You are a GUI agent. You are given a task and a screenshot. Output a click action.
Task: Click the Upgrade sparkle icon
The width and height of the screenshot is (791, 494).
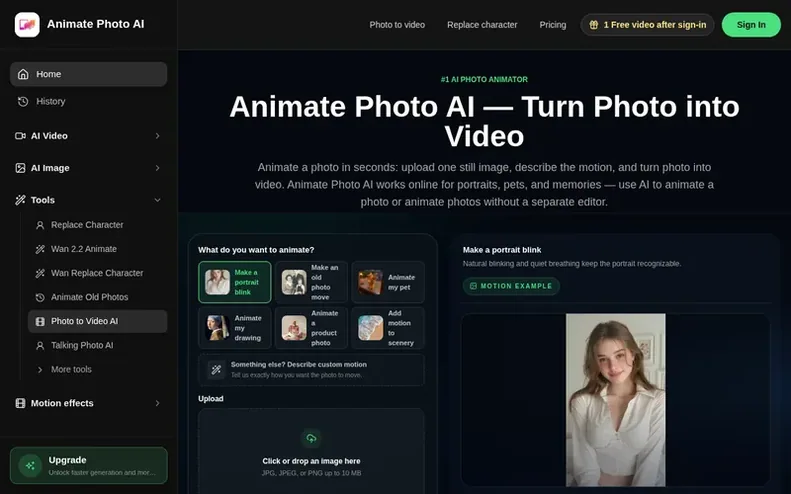[x=30, y=466]
